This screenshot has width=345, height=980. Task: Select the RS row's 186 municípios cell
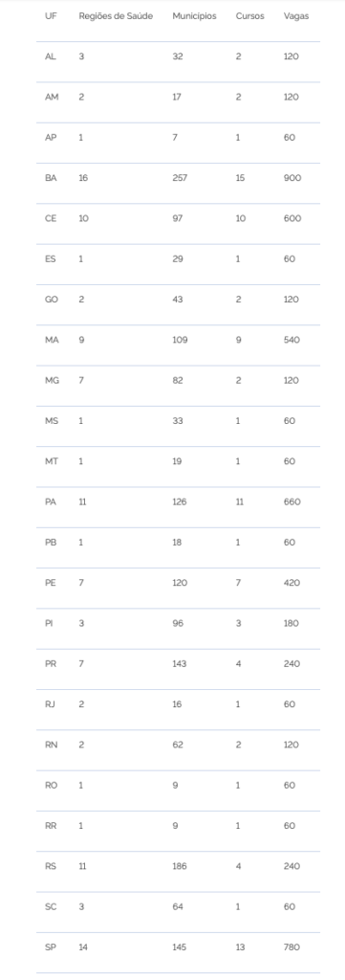pyautogui.click(x=180, y=865)
